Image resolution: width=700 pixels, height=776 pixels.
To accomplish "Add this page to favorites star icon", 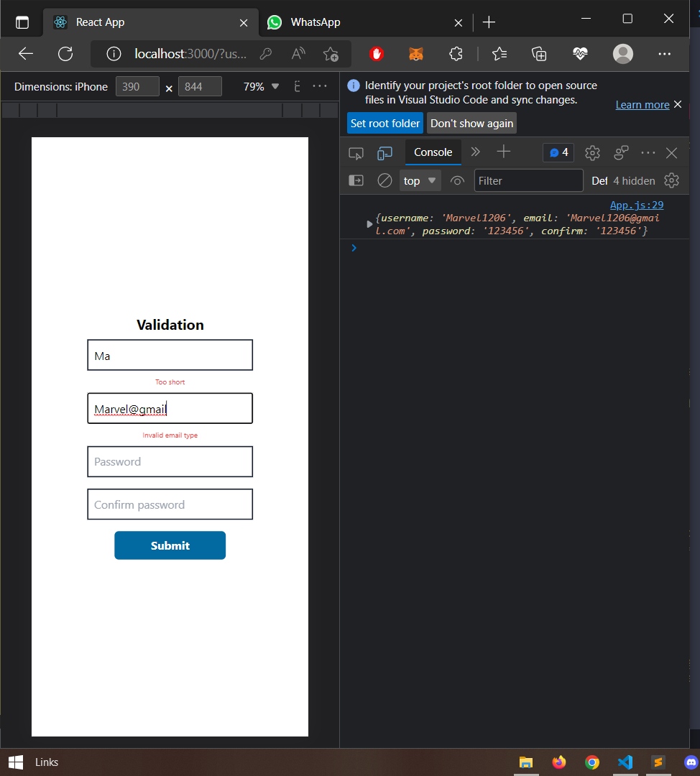I will pyautogui.click(x=331, y=53).
